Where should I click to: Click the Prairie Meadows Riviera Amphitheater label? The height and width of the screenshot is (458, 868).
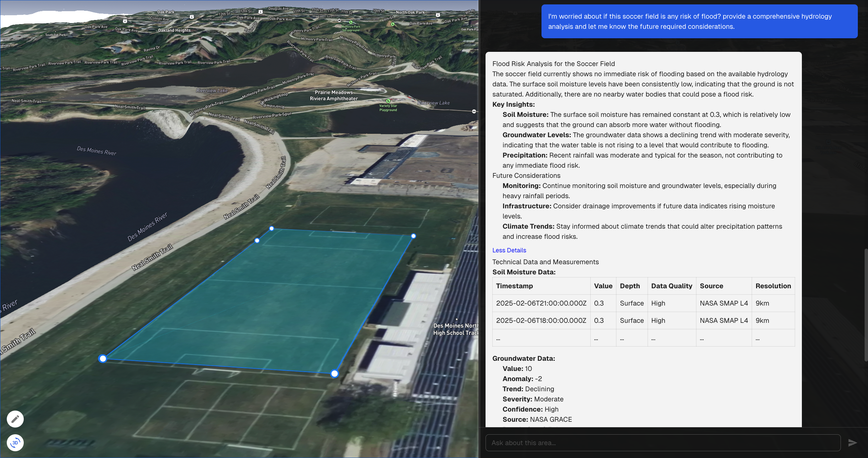point(334,96)
